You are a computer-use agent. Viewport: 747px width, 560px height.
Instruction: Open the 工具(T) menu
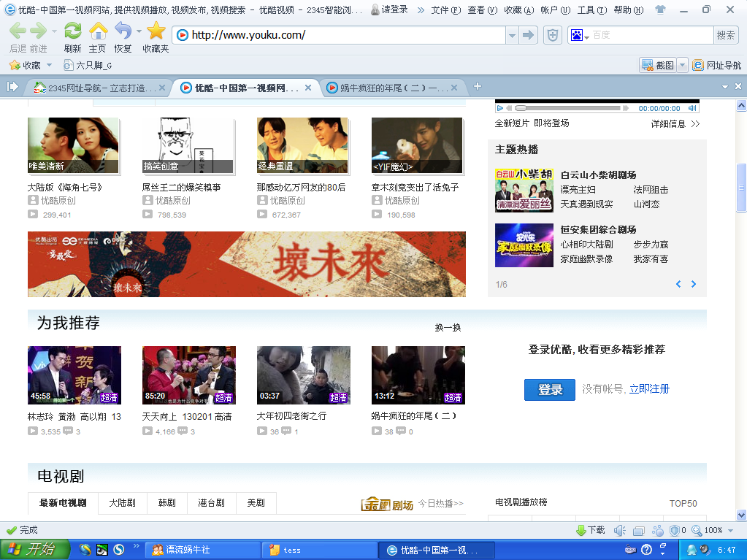(x=592, y=10)
